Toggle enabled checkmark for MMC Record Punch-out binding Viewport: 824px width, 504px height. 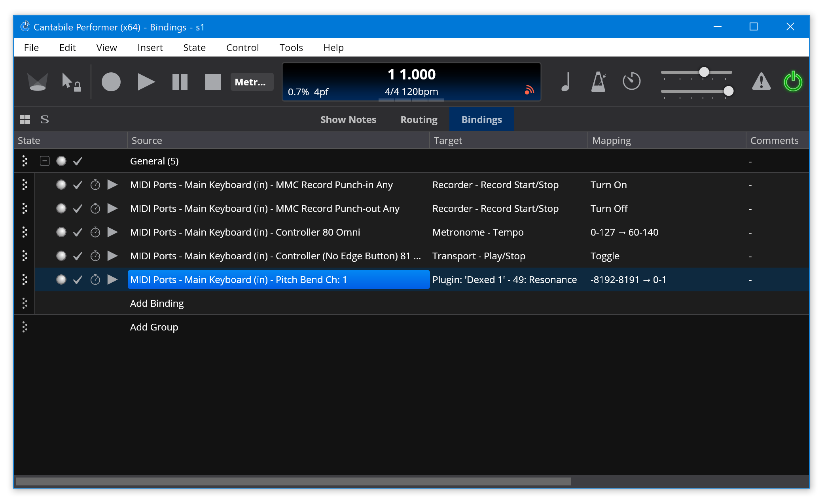[78, 208]
